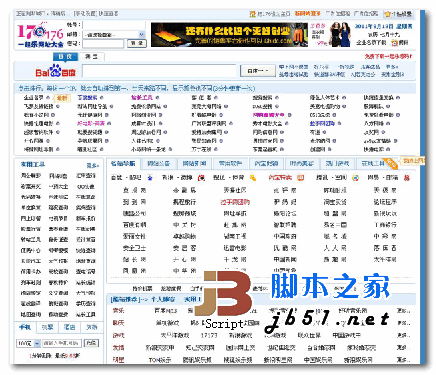Click the Baidu search submit button
The width and height of the screenshot is (436, 375).
[258, 71]
